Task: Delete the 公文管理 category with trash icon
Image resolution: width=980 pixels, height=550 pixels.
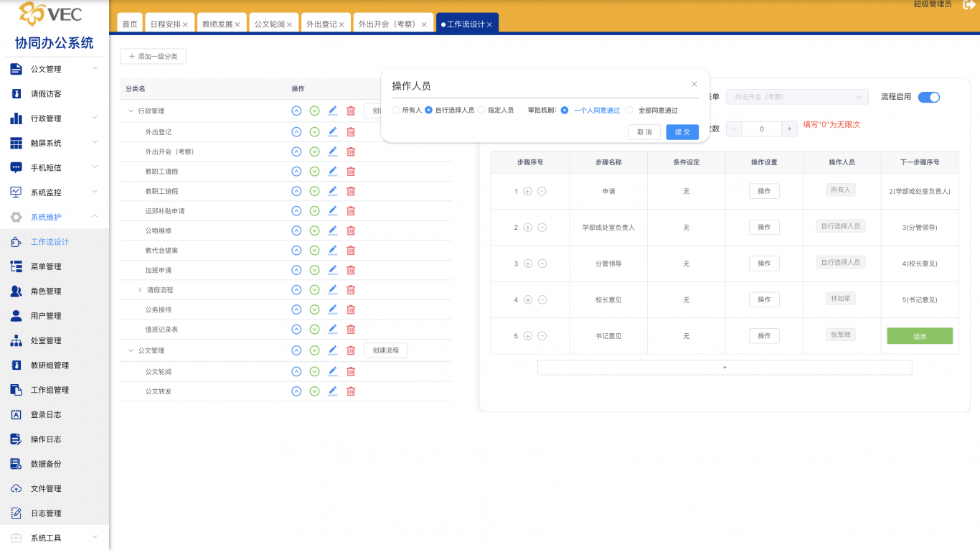Action: point(351,350)
